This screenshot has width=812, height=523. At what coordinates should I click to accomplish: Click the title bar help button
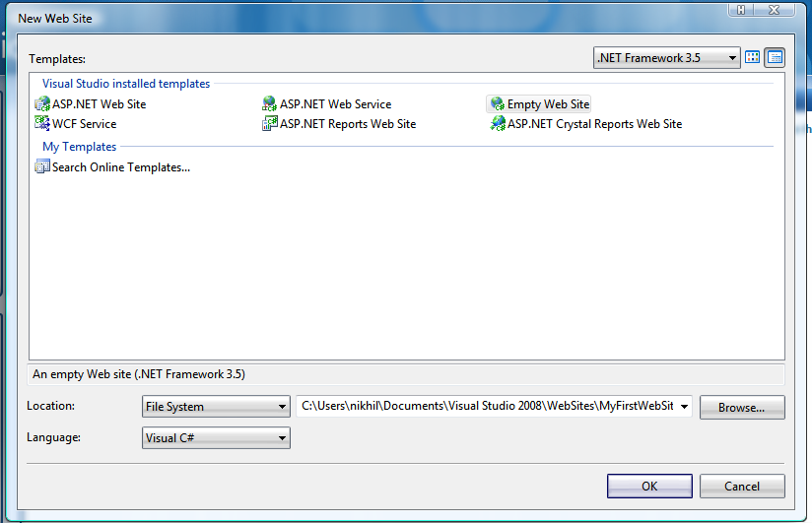coord(741,8)
